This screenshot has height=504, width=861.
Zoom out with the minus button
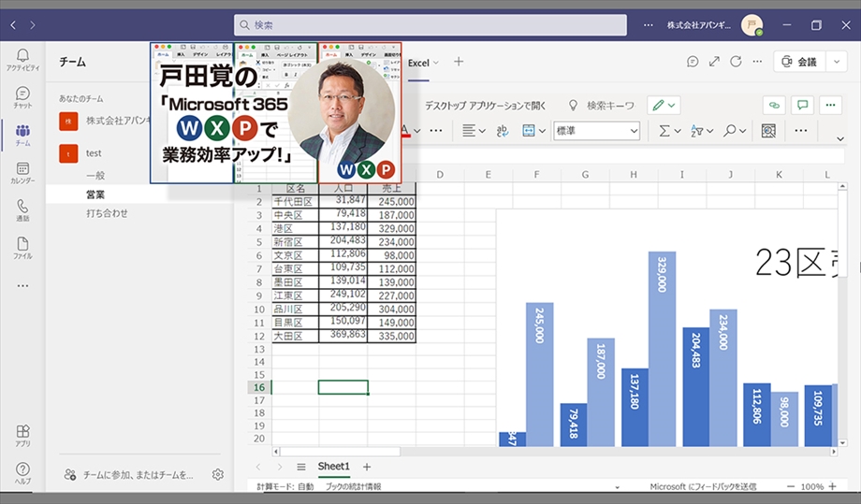[x=790, y=486]
